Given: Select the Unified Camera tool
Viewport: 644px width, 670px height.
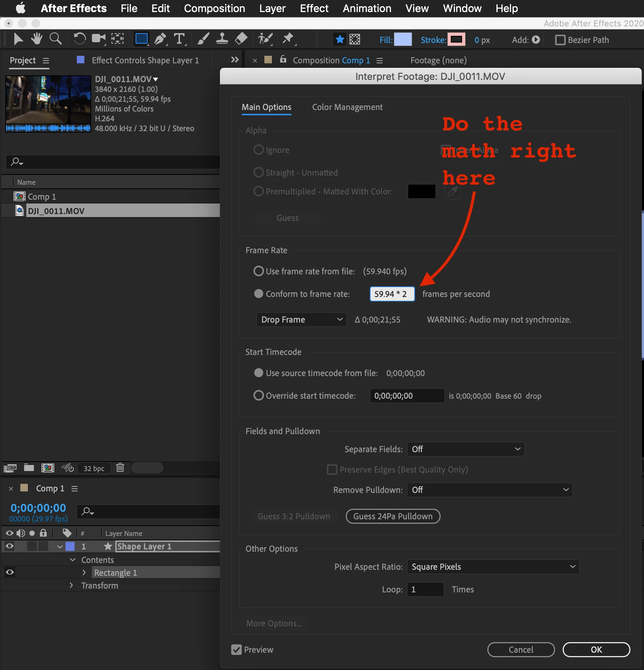Looking at the screenshot, I should tap(99, 39).
